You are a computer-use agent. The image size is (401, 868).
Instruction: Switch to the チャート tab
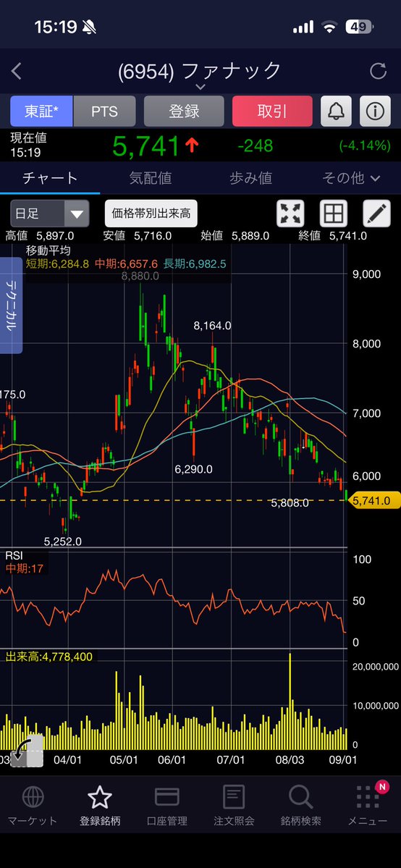point(50,177)
